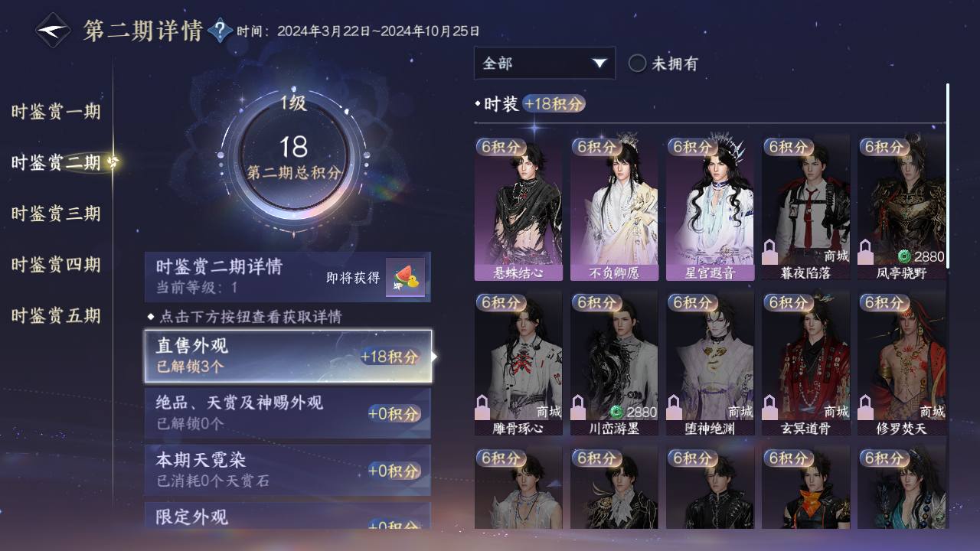Click the circular 第二期总积分 progress ring
The height and width of the screenshot is (551, 980).
pos(293,154)
